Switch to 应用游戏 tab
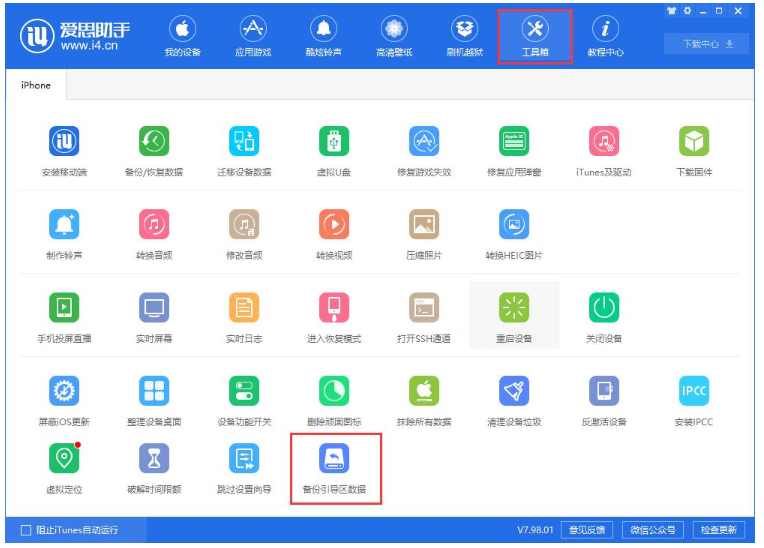Viewport: 764px width, 548px height. click(x=253, y=37)
